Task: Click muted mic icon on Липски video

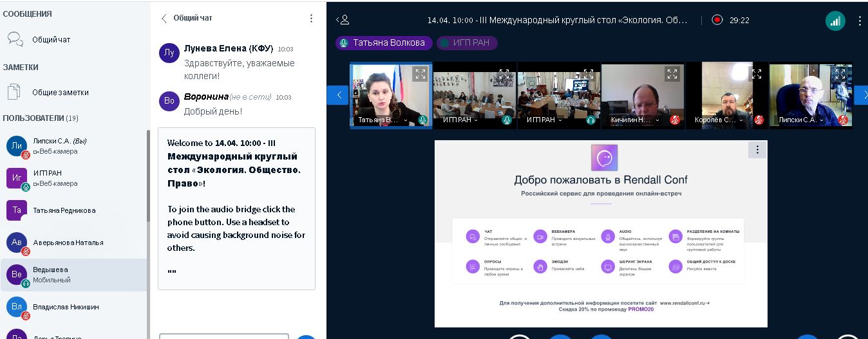Action: pos(843,120)
